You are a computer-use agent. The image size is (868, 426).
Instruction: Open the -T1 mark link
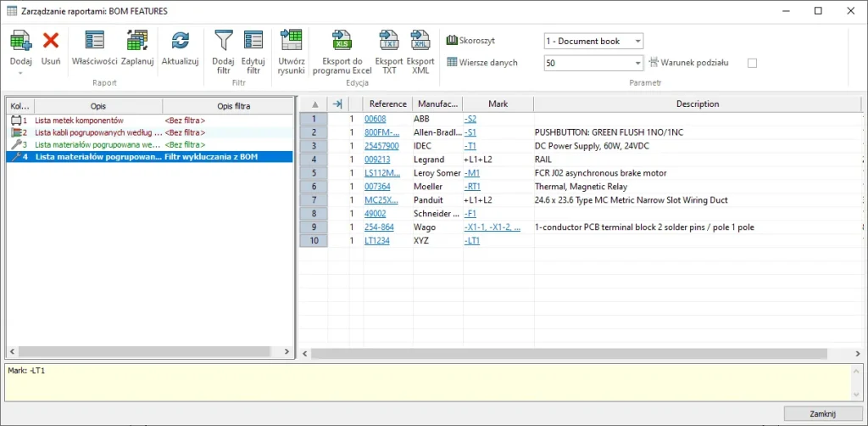[x=470, y=146]
